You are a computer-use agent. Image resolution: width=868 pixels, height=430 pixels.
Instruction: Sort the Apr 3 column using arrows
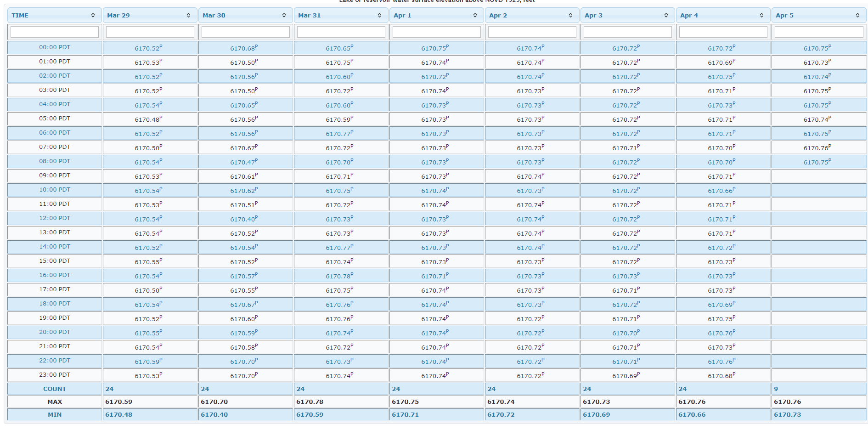pyautogui.click(x=666, y=16)
